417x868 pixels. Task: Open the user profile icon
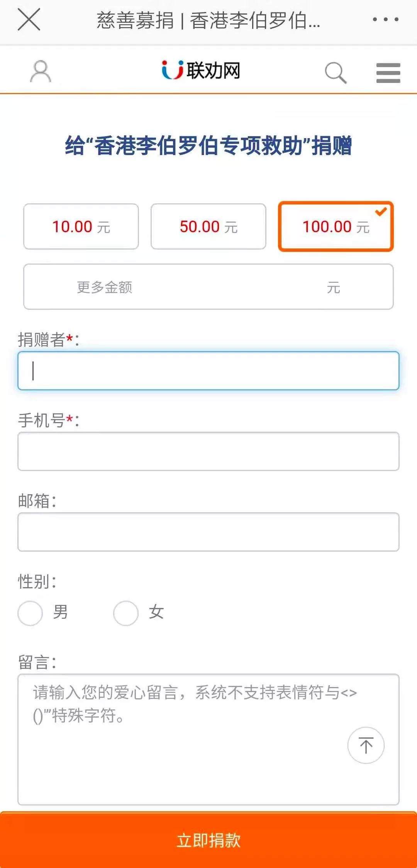coord(41,71)
